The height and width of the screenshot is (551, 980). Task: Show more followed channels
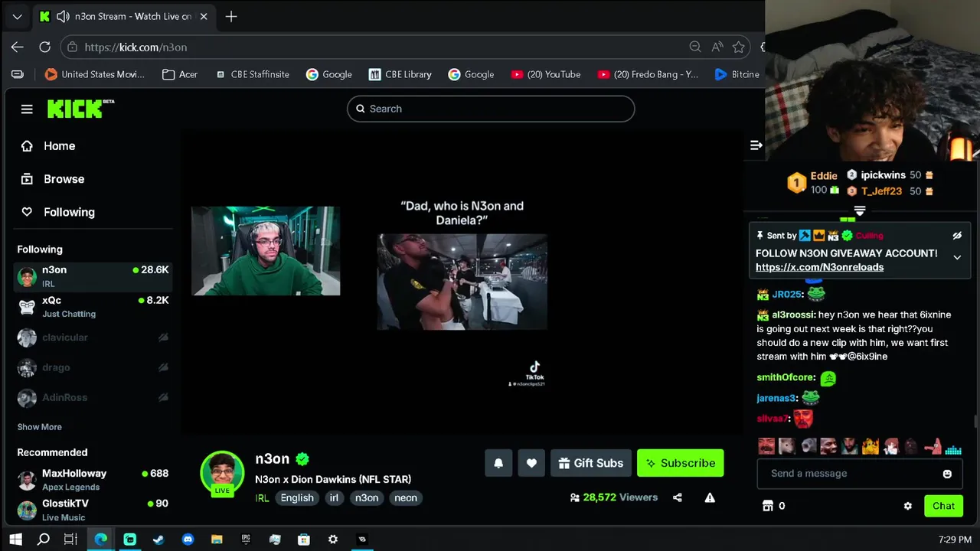click(x=40, y=427)
